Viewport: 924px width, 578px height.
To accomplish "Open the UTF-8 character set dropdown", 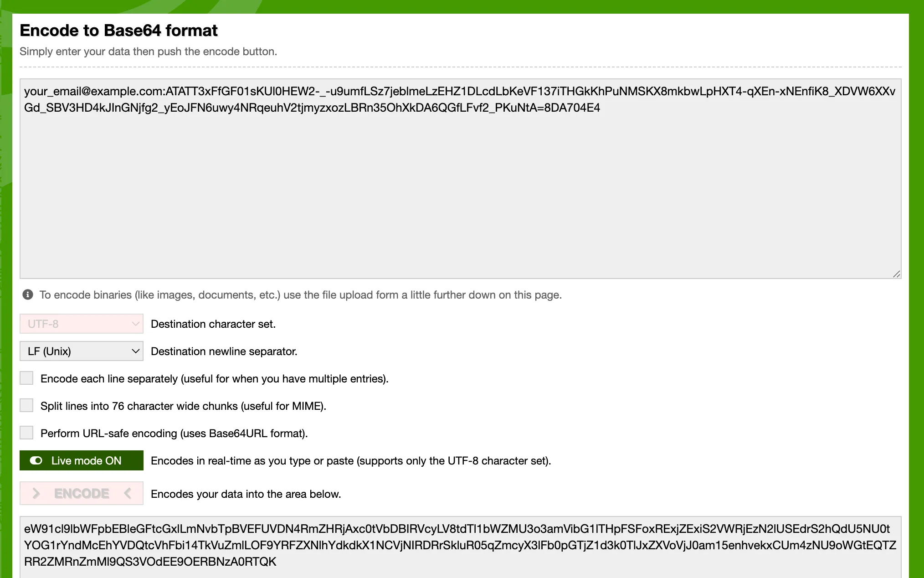I will pyautogui.click(x=82, y=324).
